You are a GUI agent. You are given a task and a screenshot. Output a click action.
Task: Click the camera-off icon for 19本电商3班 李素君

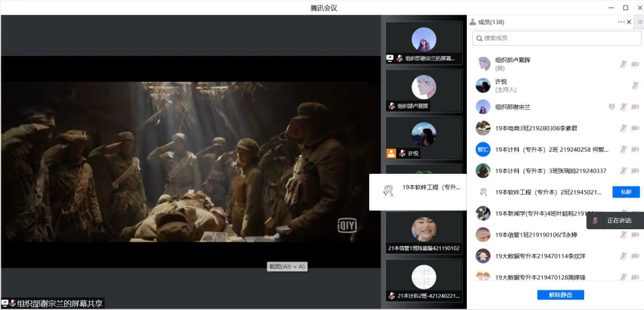pyautogui.click(x=635, y=128)
